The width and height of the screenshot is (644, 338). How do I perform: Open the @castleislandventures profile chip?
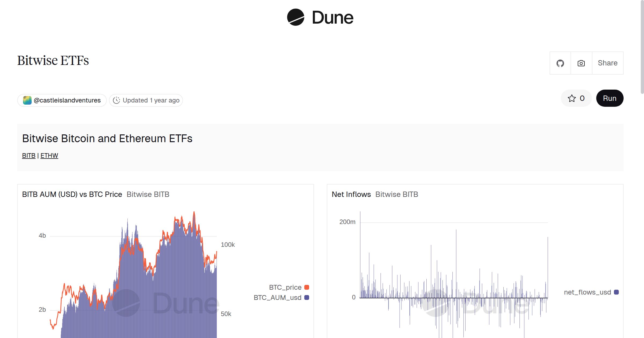(x=62, y=100)
